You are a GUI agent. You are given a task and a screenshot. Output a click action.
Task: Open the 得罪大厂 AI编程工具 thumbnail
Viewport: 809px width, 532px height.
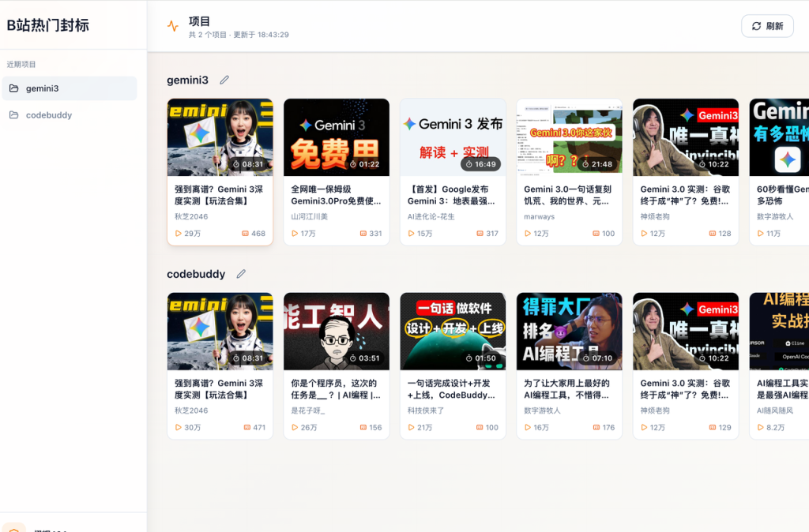coord(569,331)
